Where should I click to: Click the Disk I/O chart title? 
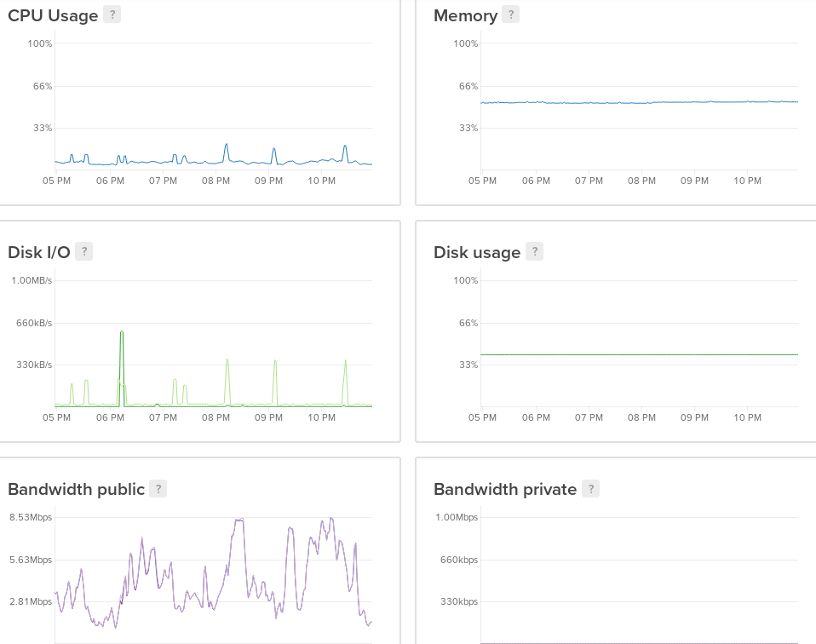[x=38, y=252]
